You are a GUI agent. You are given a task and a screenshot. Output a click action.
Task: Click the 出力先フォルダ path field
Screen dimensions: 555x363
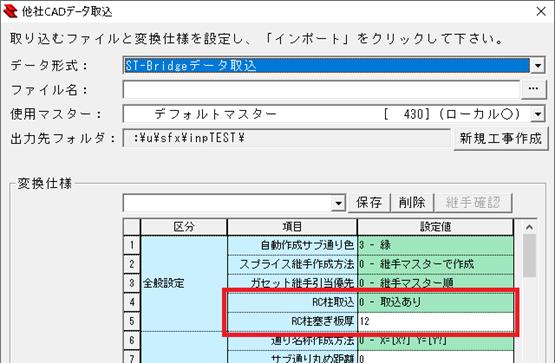287,138
